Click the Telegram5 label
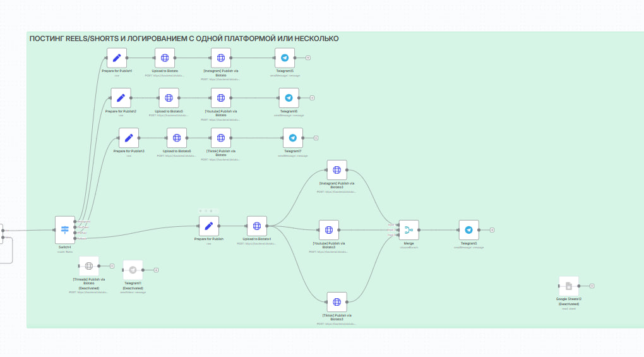 [x=468, y=244]
